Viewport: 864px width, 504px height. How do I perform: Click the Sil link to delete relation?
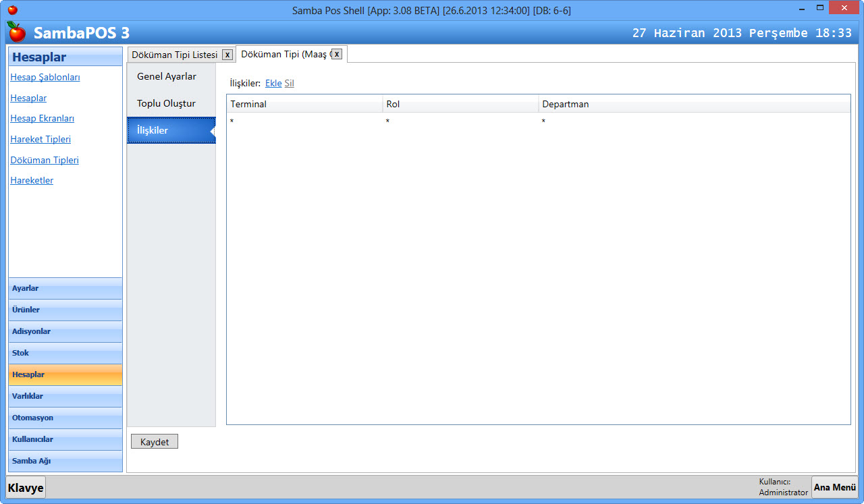289,84
